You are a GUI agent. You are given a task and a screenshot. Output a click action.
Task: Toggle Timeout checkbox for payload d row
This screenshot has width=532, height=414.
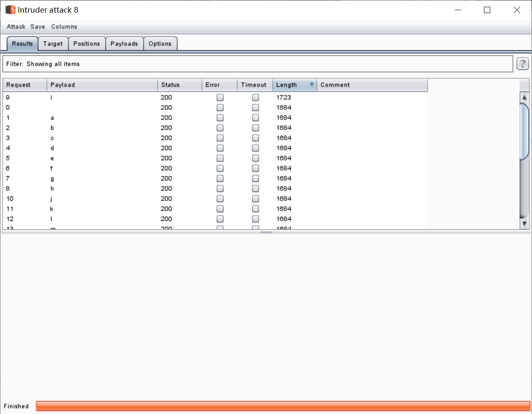coord(255,148)
